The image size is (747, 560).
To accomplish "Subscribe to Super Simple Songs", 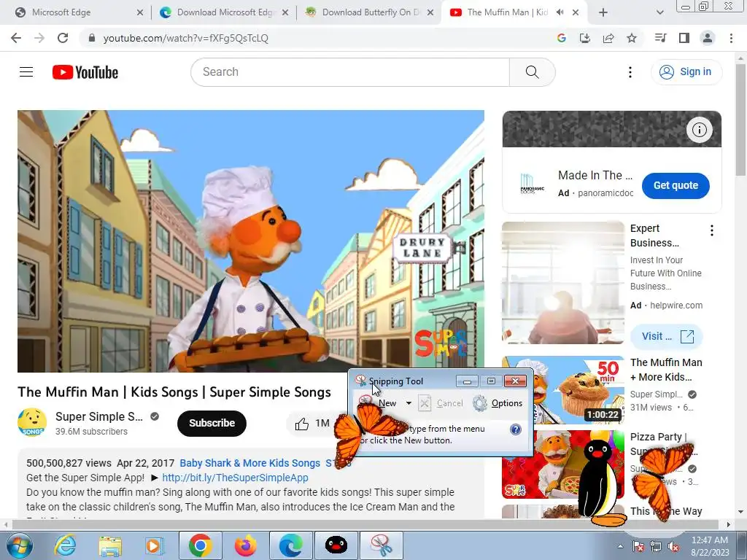I will point(212,424).
